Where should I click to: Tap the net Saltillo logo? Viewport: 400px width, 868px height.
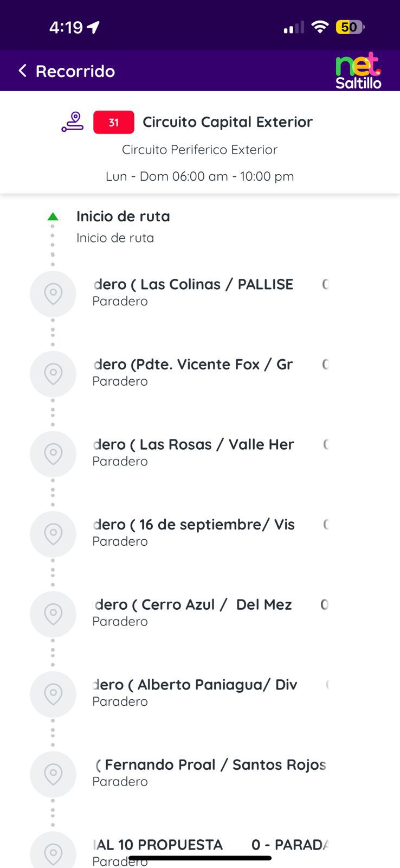pos(358,71)
